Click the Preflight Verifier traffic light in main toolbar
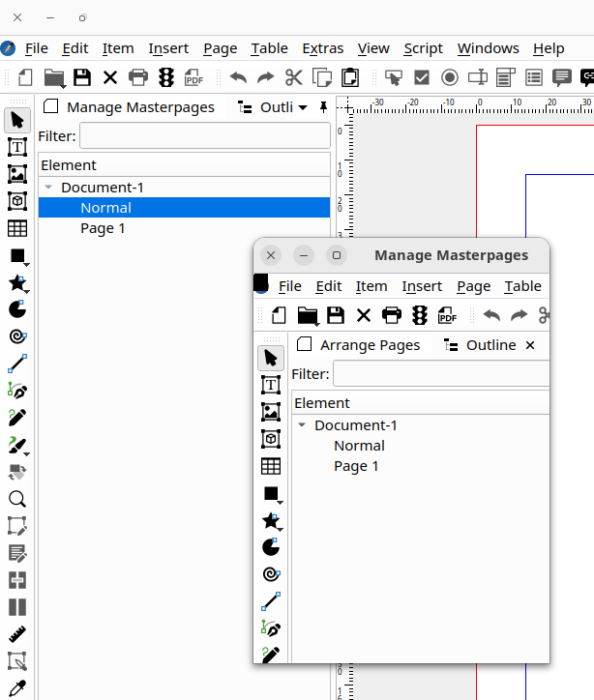The height and width of the screenshot is (700, 594). (x=165, y=78)
